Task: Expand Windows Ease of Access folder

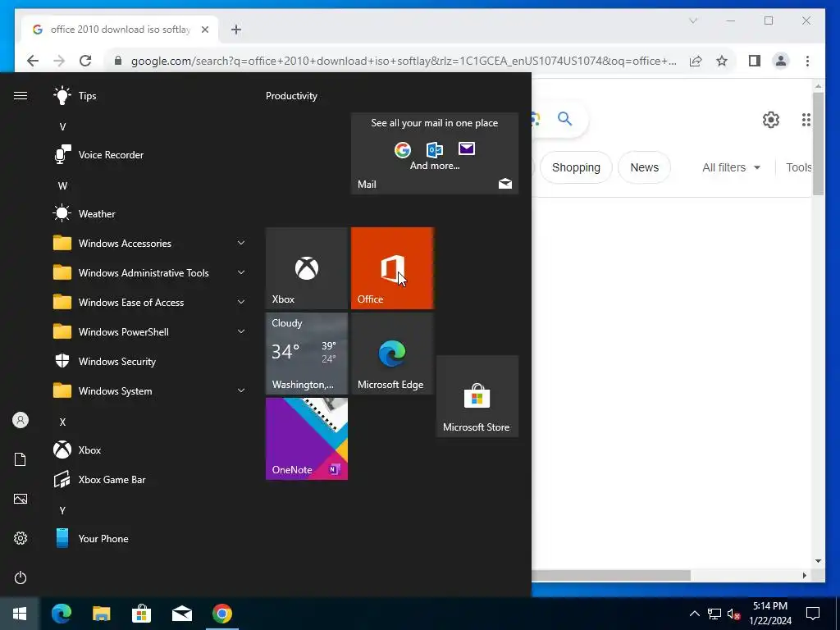Action: (x=150, y=302)
